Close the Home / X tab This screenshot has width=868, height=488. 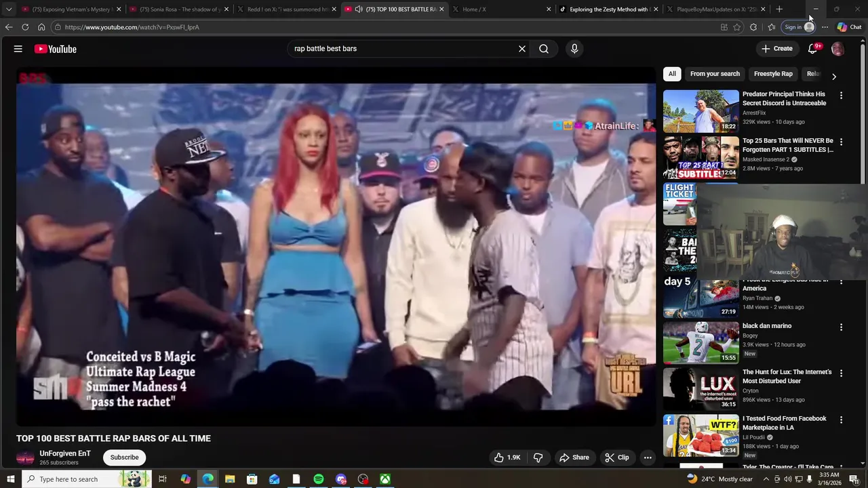click(x=548, y=9)
